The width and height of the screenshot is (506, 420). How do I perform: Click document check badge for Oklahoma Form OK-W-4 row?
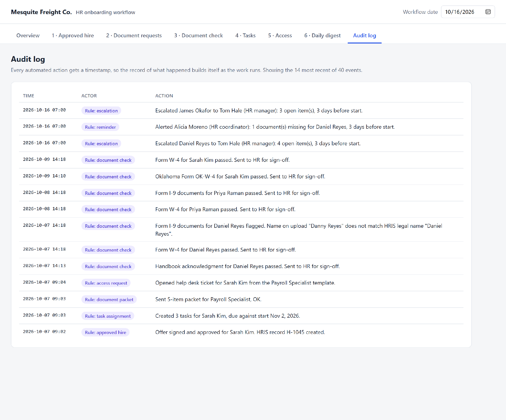click(108, 177)
